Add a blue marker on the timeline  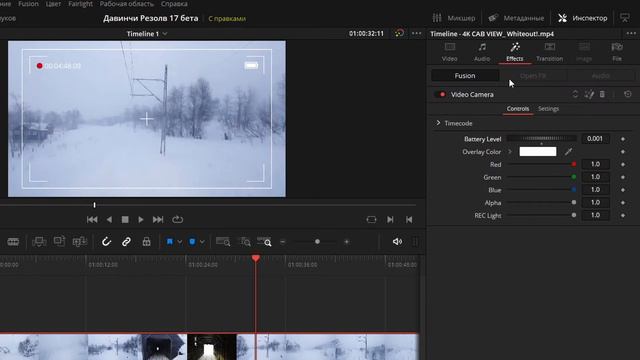coord(192,242)
